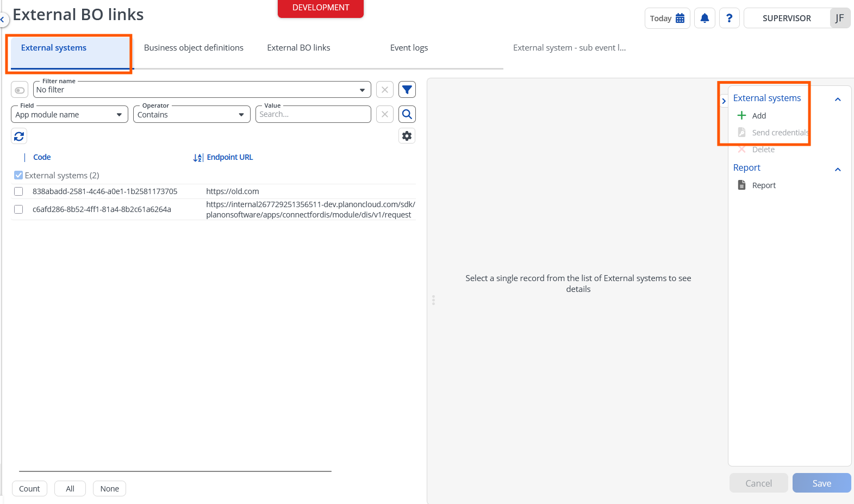Click the Today calendar button
Screen dimensions: 854x504
[x=668, y=18]
